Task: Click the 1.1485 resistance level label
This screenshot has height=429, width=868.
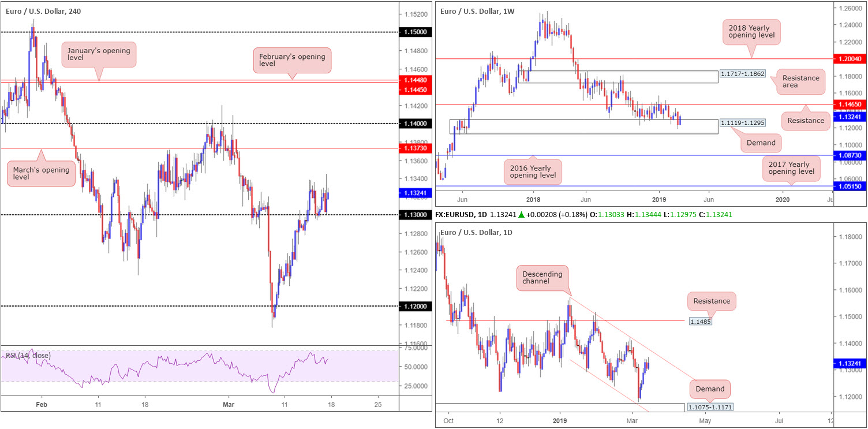Action: coord(699,320)
